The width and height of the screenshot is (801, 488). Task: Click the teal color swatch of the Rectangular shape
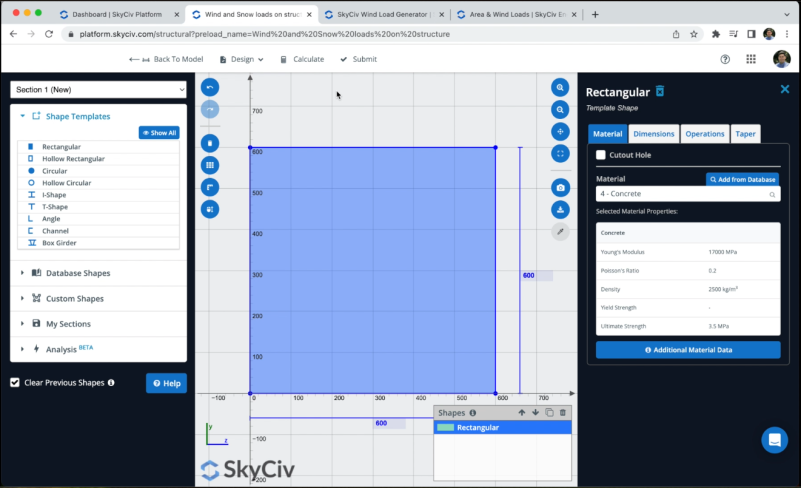445,428
